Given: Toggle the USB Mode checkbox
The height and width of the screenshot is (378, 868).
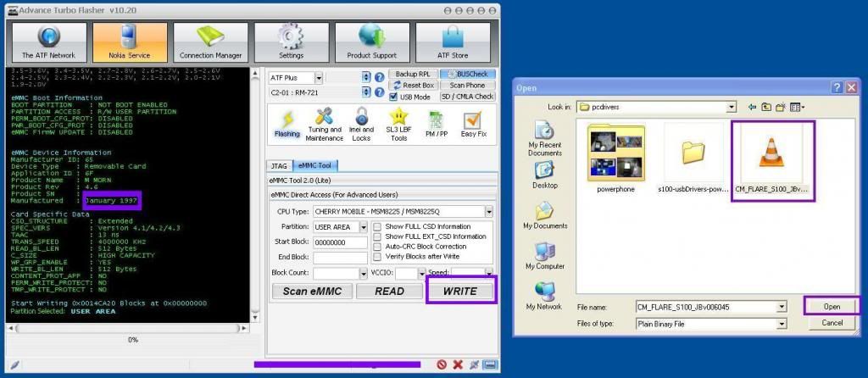Looking at the screenshot, I should [394, 97].
